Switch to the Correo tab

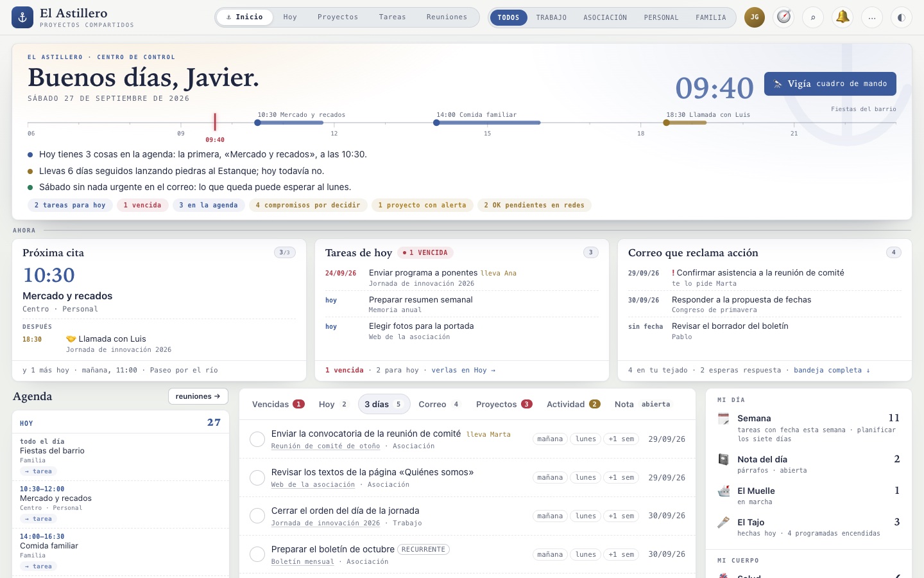pos(439,405)
